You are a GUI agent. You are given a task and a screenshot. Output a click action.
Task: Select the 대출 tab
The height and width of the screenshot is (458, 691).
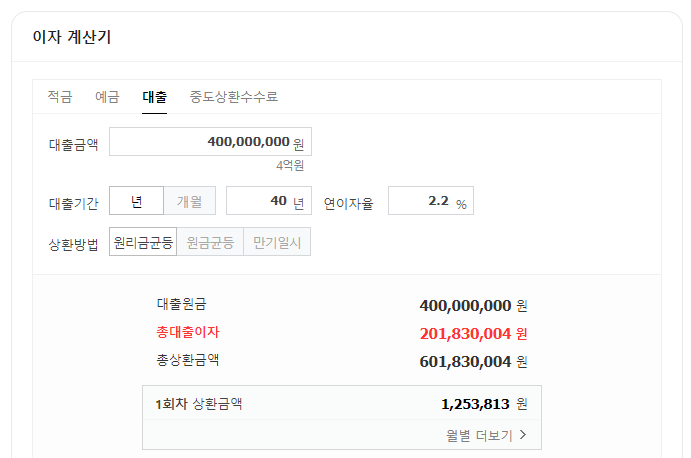154,97
